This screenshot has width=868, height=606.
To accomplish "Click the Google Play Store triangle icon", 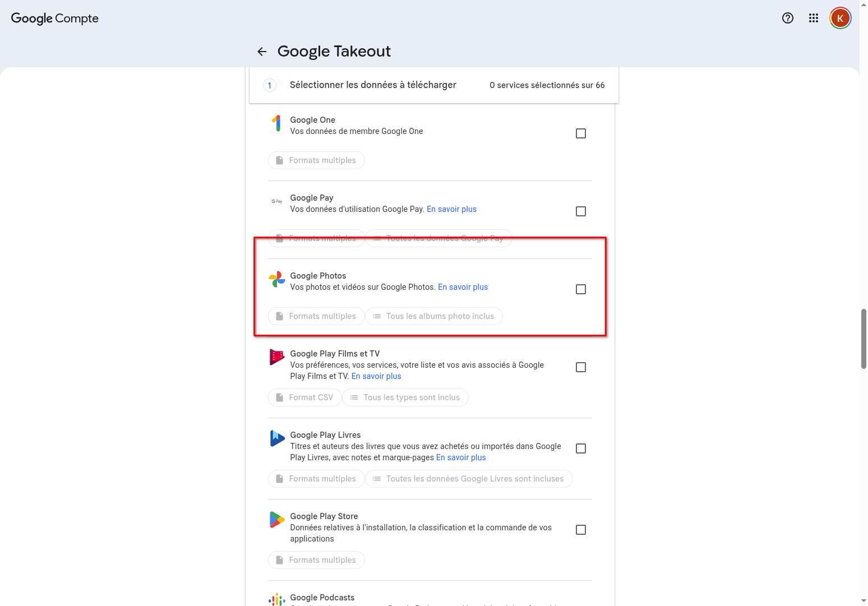I will pos(277,520).
